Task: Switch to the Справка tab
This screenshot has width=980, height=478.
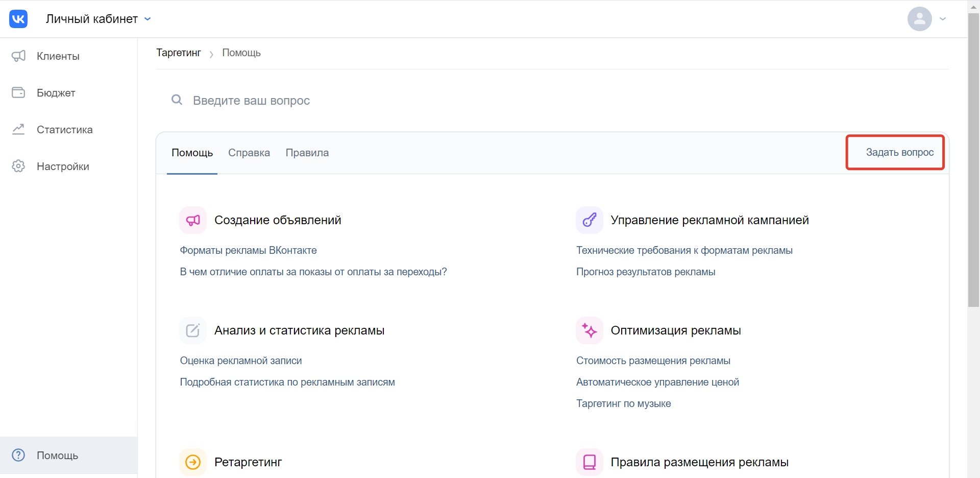Action: (249, 153)
